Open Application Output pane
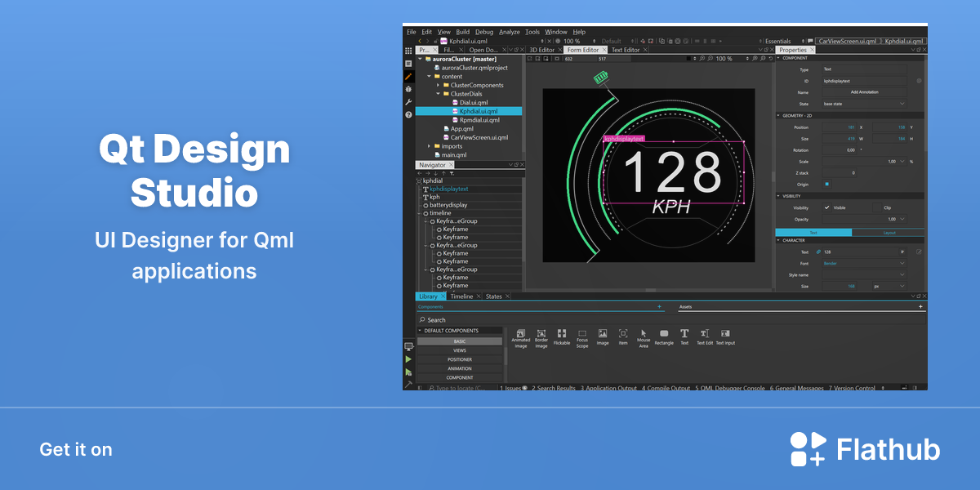Viewport: 980px width, 490px height. point(609,389)
